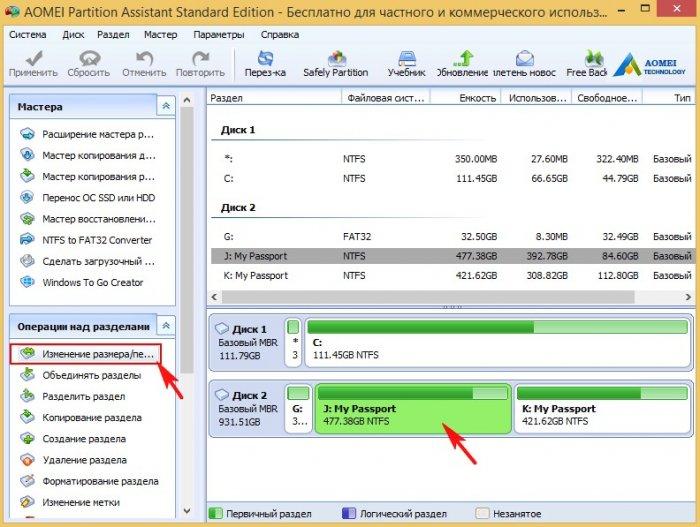Sort by the Файловая система column header

386,98
